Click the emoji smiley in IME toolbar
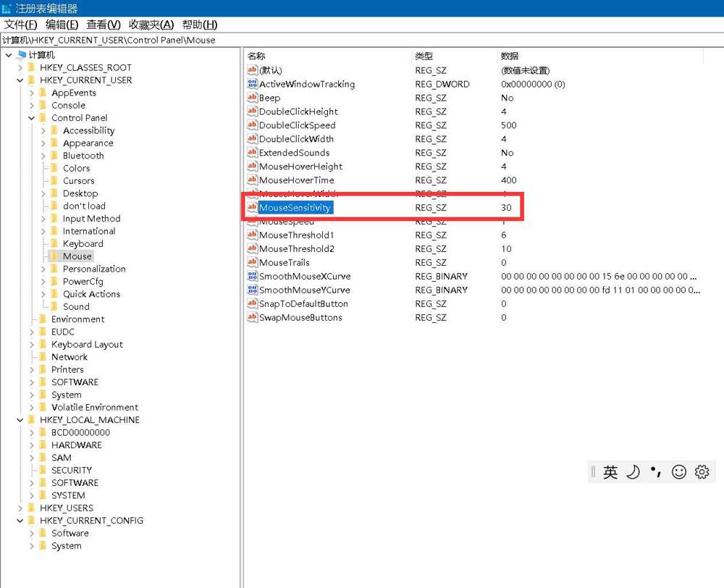 click(x=679, y=472)
